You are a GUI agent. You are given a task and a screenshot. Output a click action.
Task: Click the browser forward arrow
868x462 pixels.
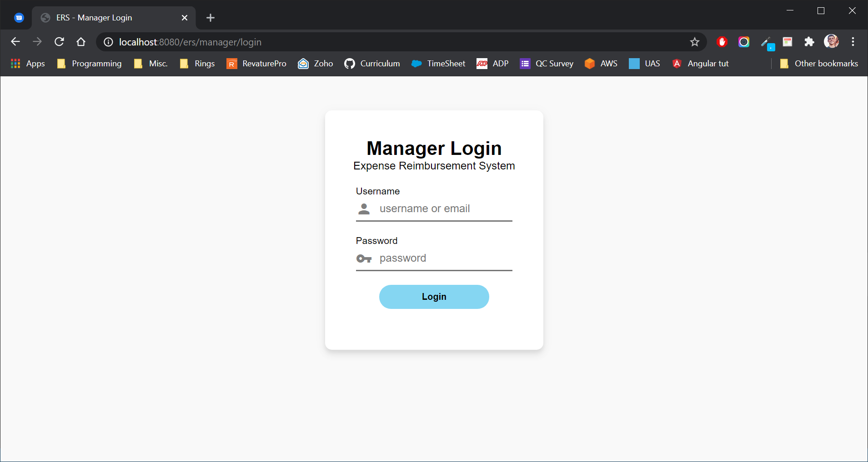pos(37,42)
